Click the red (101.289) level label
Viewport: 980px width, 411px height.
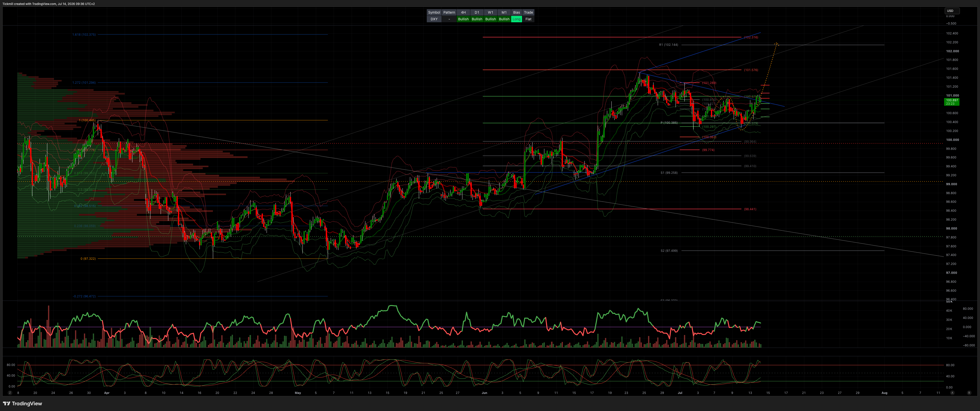[709, 83]
